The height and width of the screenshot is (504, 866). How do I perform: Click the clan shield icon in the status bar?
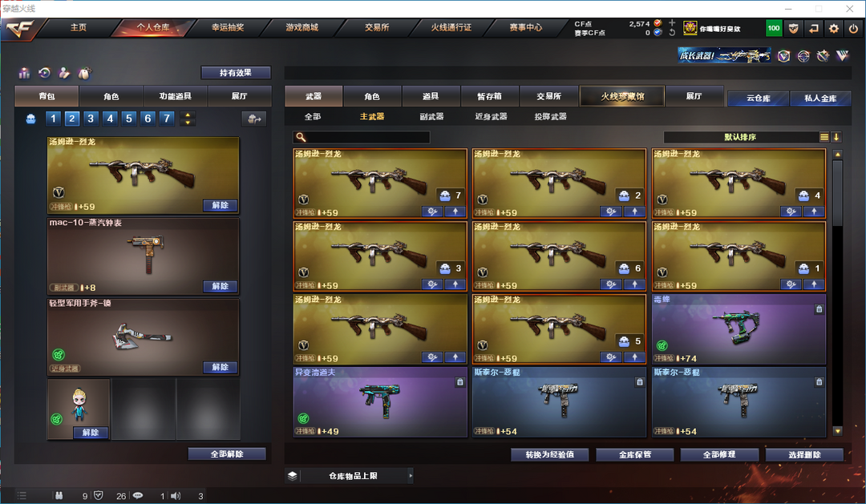point(99,496)
